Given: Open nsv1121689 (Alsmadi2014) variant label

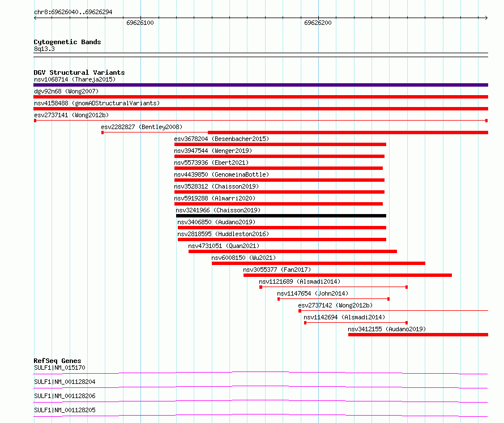Looking at the screenshot, I should (300, 281).
